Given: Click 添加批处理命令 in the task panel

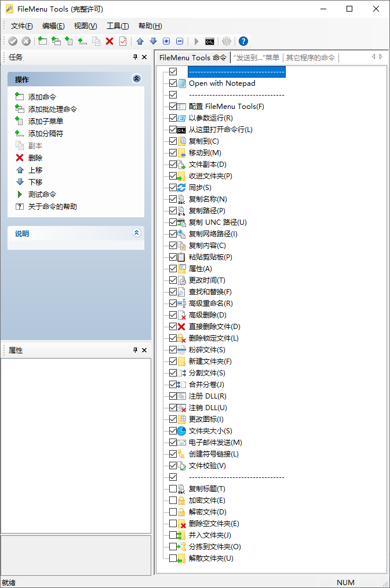Looking at the screenshot, I should (x=52, y=109).
